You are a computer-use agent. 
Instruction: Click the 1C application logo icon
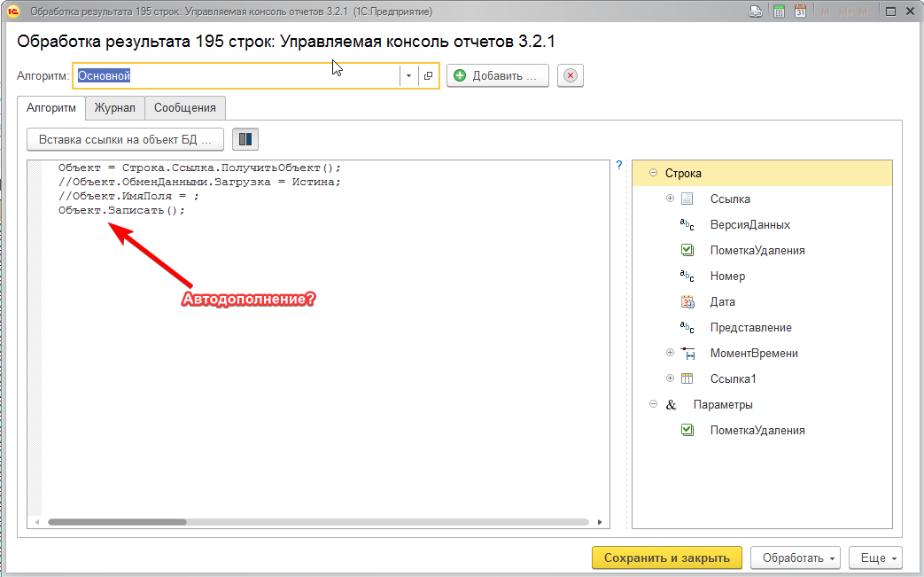click(13, 12)
